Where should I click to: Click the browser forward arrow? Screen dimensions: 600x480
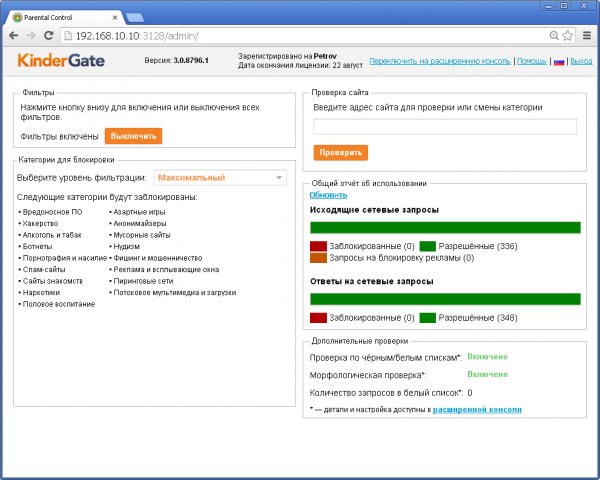point(31,36)
